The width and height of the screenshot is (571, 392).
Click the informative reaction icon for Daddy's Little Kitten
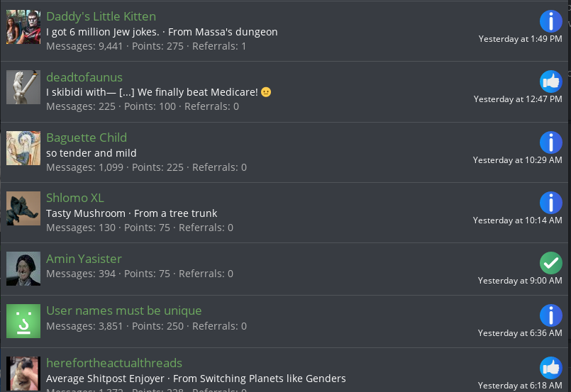[x=550, y=21]
